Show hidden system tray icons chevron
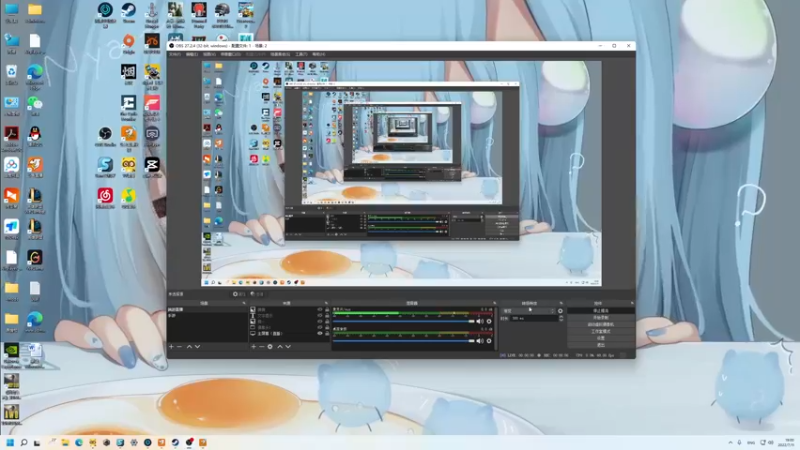The height and width of the screenshot is (450, 800). click(730, 442)
